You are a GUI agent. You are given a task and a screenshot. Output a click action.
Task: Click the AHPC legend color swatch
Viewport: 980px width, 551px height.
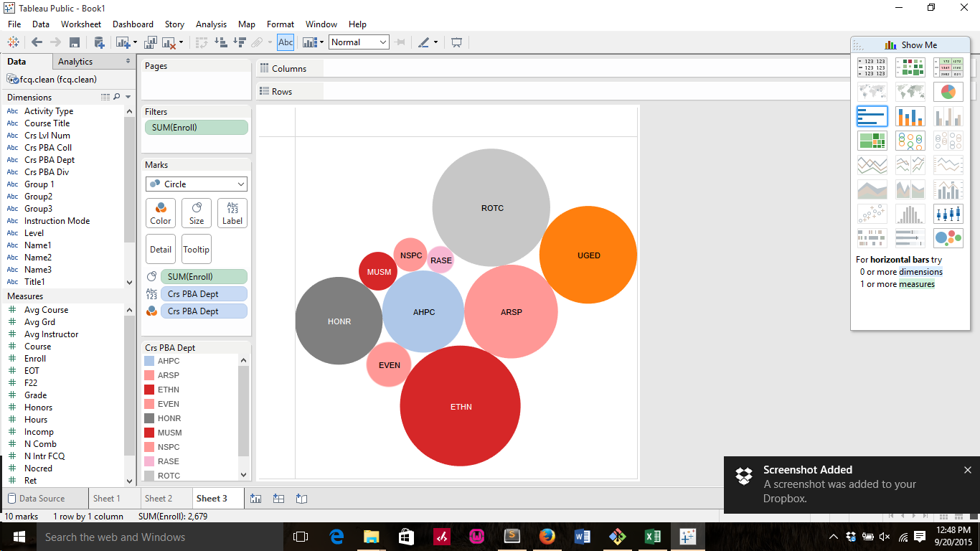149,361
